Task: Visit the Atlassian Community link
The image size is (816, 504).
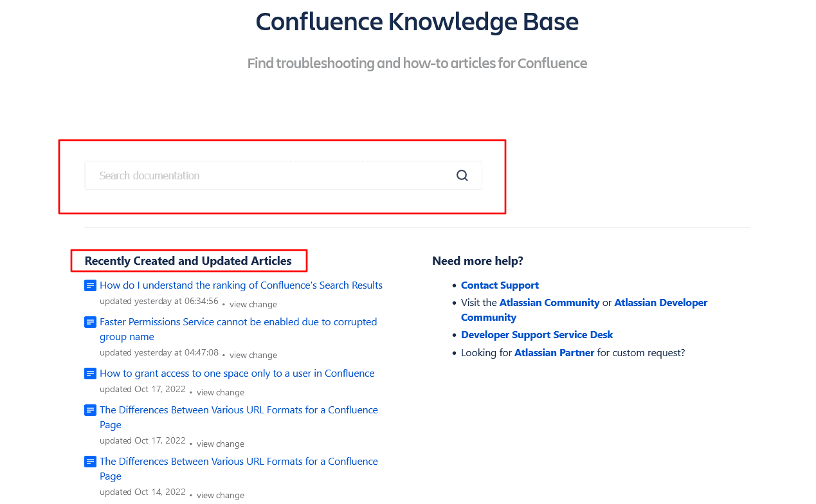Action: (x=549, y=303)
